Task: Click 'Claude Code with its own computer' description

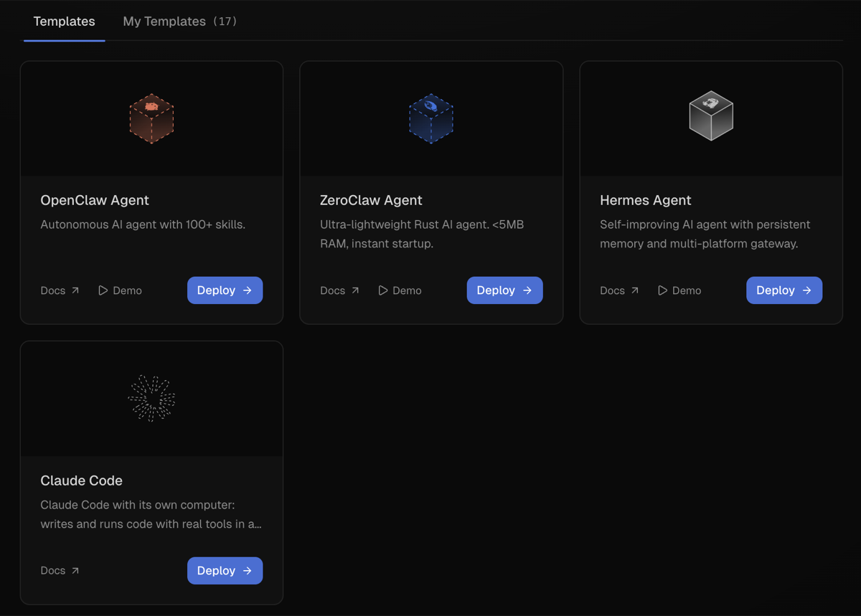Action: [x=151, y=514]
